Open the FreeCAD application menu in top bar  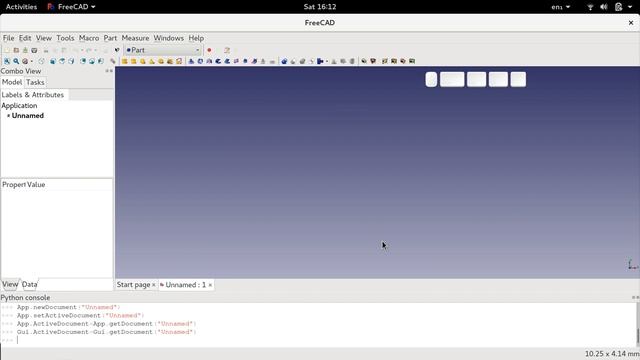coord(71,7)
